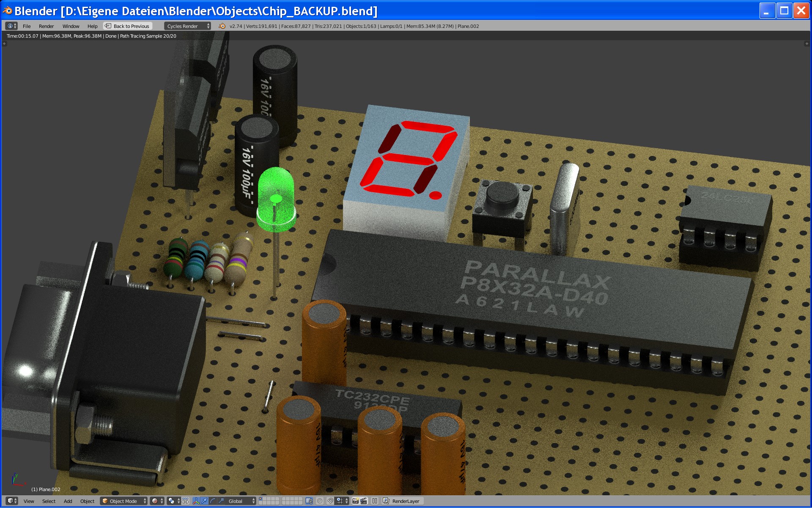Screen dimensions: 812x508
Task: Toggle the 3D manipulator axes widget
Action: [196, 501]
